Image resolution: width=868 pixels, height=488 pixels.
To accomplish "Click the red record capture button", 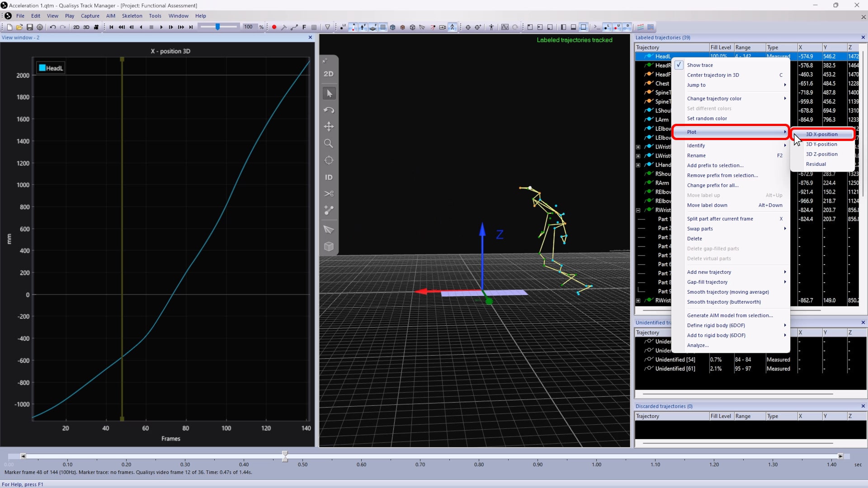I will (274, 27).
